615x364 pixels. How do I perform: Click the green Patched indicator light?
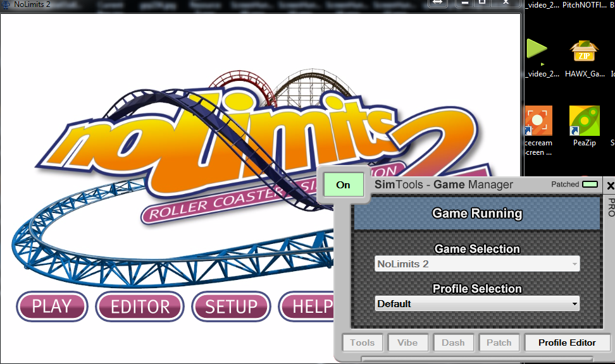(590, 184)
